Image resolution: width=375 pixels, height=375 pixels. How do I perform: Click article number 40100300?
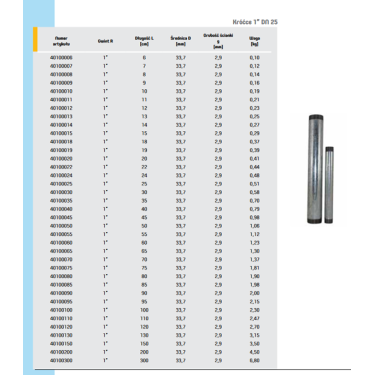pyautogui.click(x=61, y=360)
